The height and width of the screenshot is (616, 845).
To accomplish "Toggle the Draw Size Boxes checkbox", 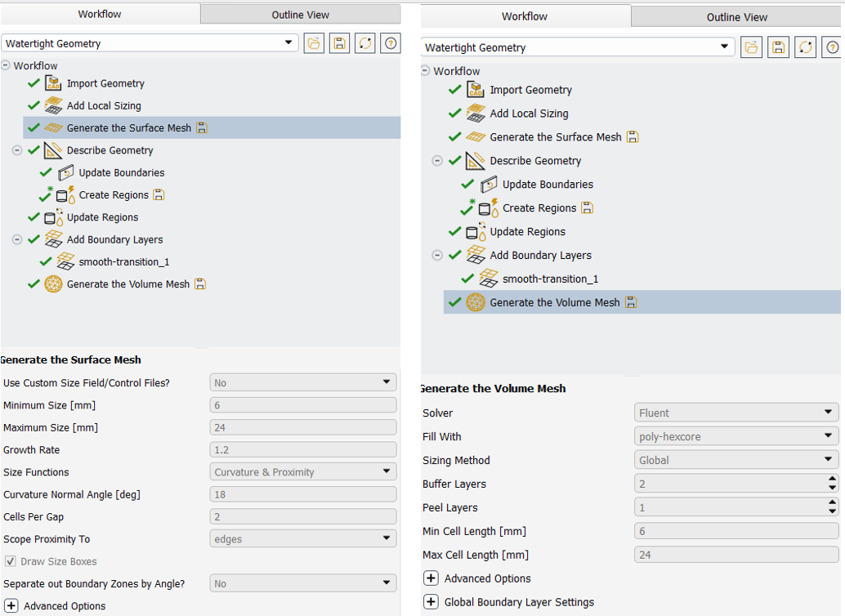I will (11, 562).
